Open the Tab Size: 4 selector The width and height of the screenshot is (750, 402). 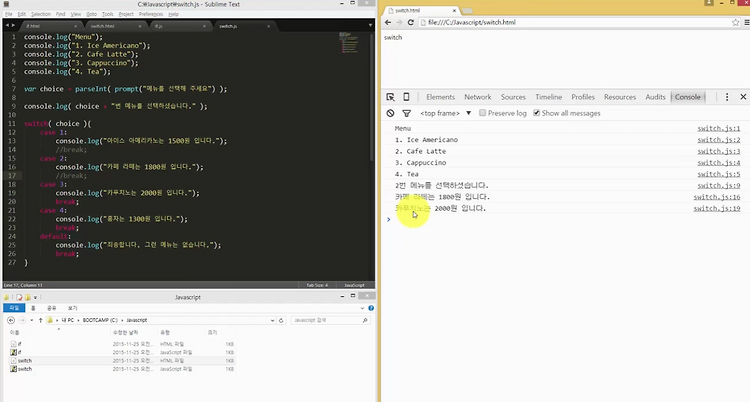point(317,285)
